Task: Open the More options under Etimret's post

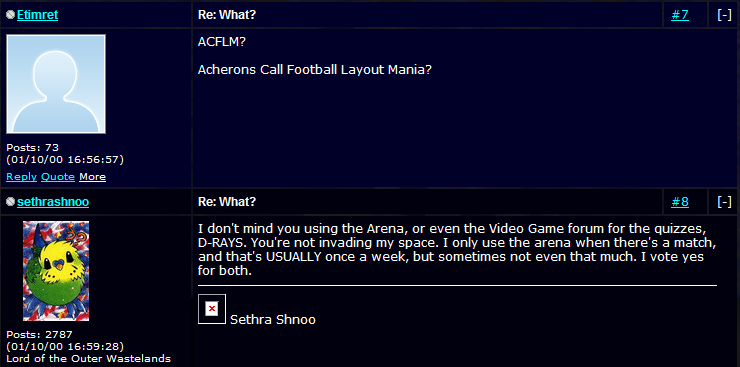Action: [92, 177]
